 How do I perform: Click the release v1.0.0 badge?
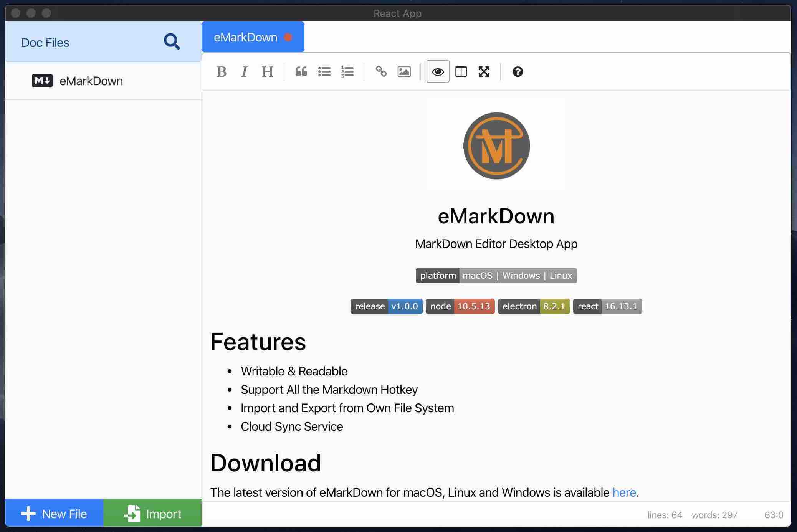coord(386,306)
